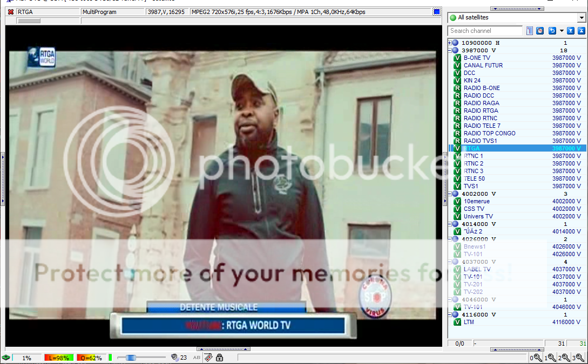
Task: Select RADIO TOP CONGO in channel list
Action: (489, 133)
